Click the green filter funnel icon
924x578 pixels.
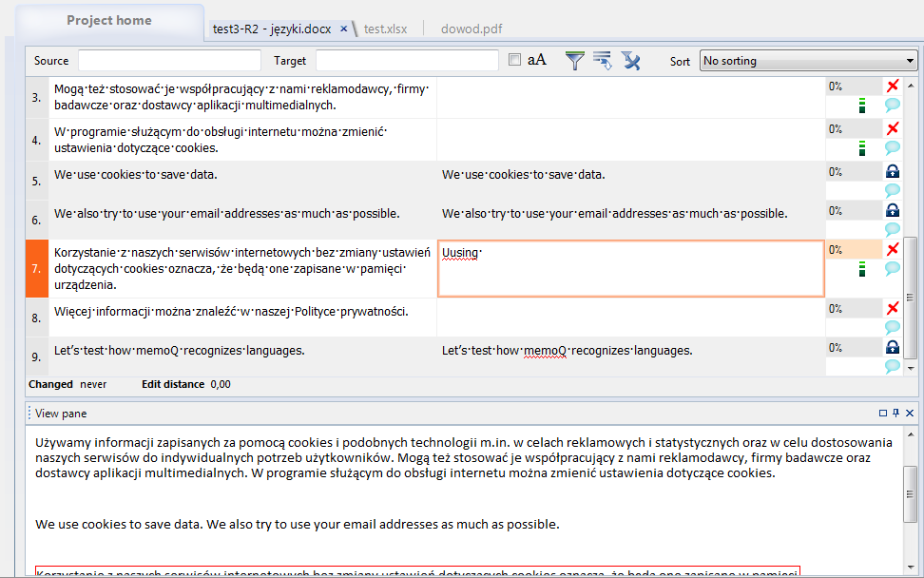pyautogui.click(x=575, y=61)
